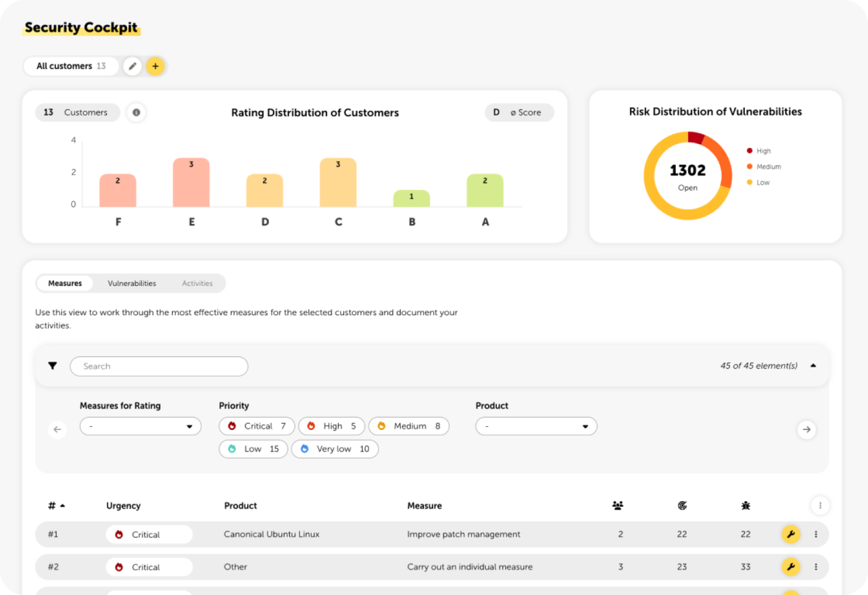The image size is (868, 595).
Task: Collapse the filter panel with caret arrow
Action: 813,366
